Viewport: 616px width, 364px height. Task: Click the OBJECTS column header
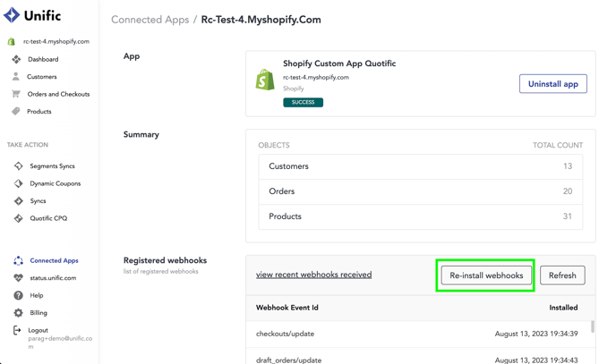[274, 145]
